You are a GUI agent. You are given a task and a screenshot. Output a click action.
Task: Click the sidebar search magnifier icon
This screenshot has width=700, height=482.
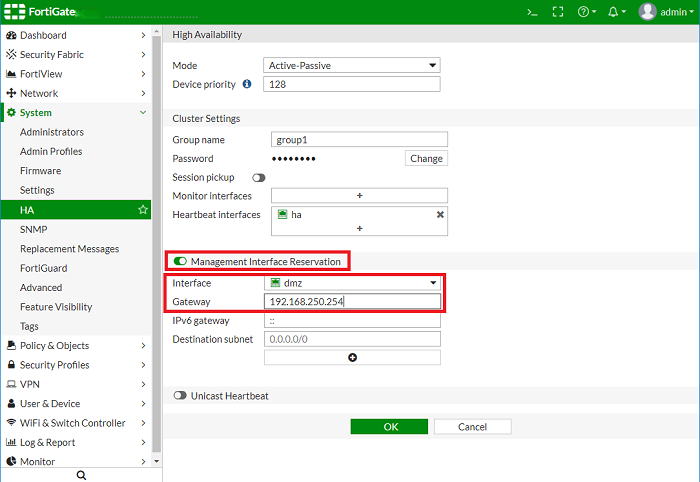81,475
